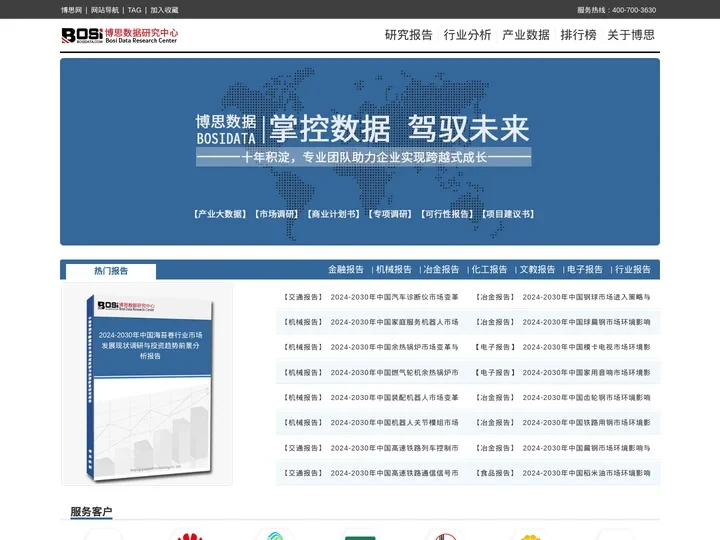This screenshot has height=540, width=720.
Task: Switch to 冶金报告 category in the blue bar
Action: click(441, 270)
